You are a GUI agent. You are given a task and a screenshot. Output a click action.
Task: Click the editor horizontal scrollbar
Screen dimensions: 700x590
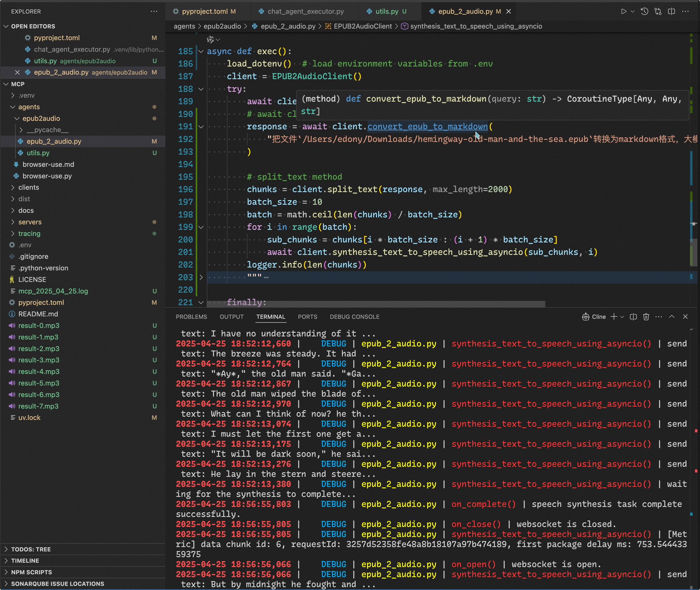pos(376,304)
